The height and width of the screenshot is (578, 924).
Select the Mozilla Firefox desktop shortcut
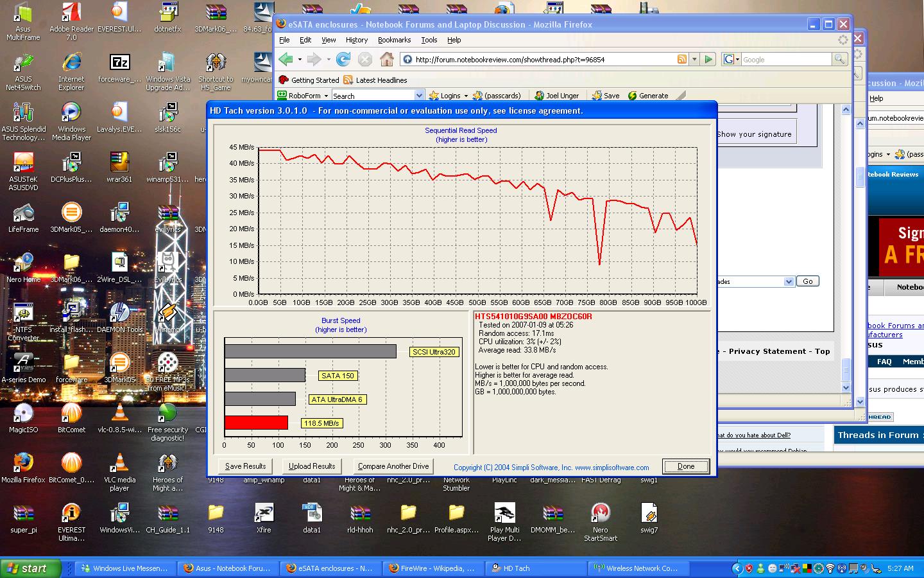tap(23, 468)
